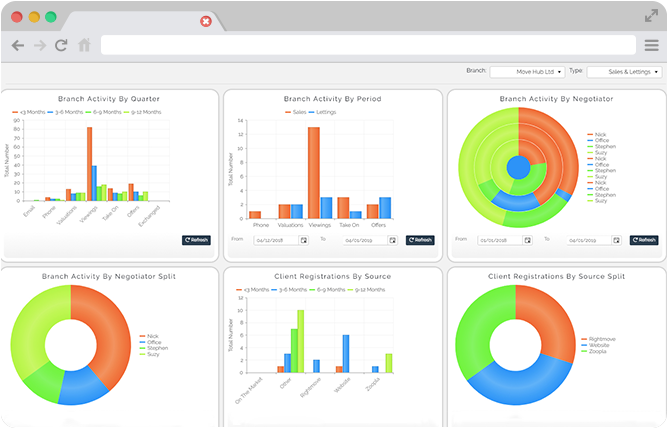Reload the page with the refresh icon
Viewport: 668px width, 428px height.
[x=61, y=45]
